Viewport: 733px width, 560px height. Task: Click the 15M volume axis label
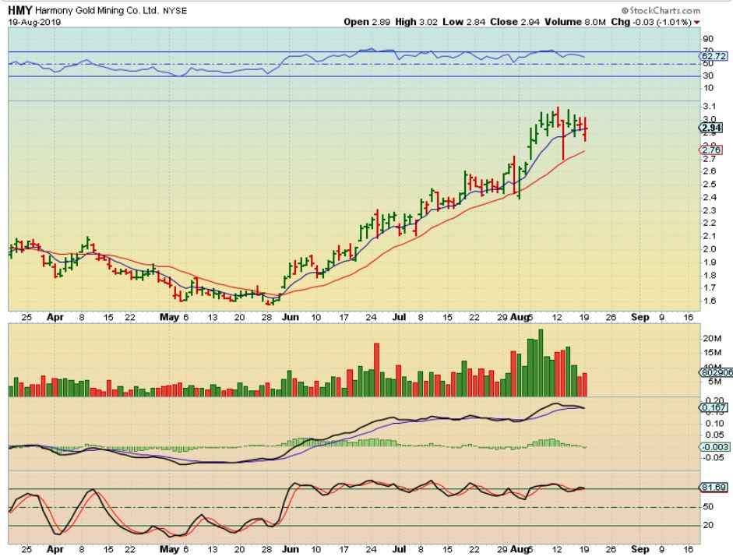(x=712, y=353)
